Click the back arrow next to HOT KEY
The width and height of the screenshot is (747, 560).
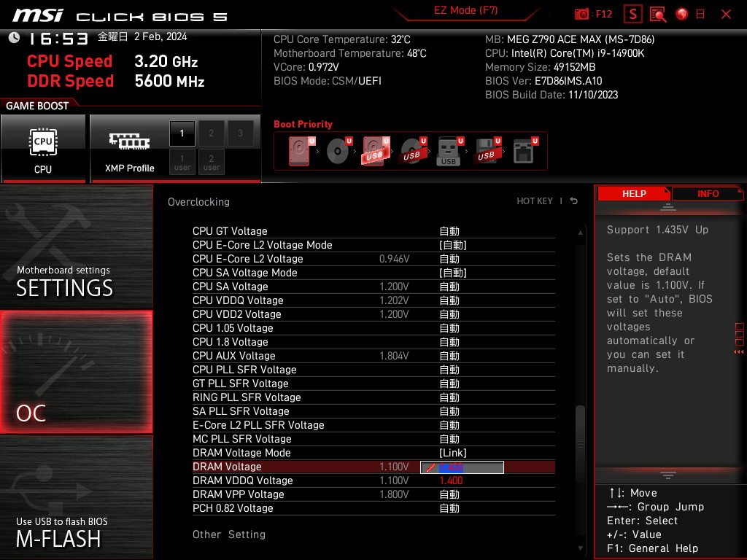pyautogui.click(x=574, y=201)
